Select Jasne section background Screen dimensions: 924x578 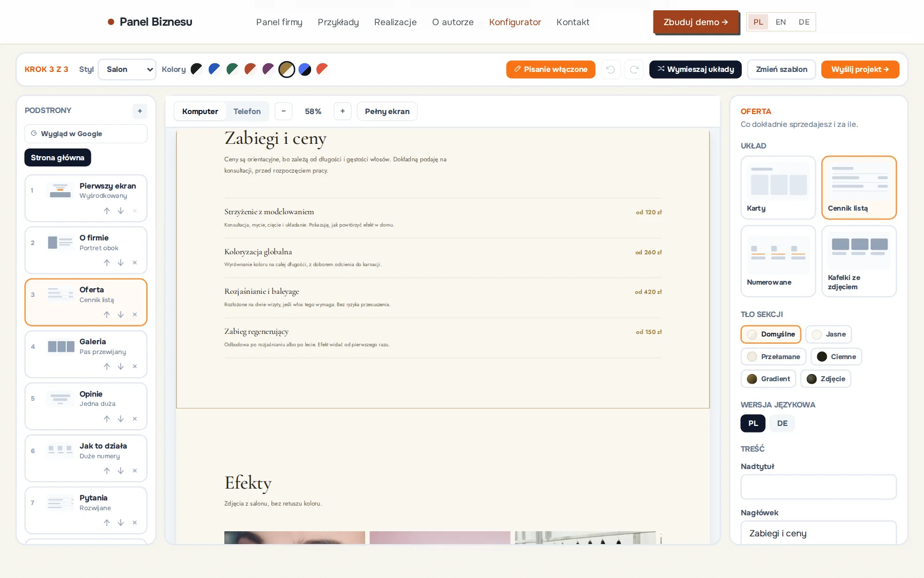(x=829, y=334)
